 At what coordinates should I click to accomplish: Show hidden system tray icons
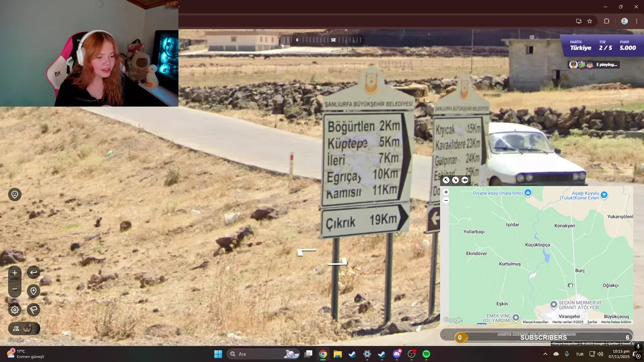[545, 354]
